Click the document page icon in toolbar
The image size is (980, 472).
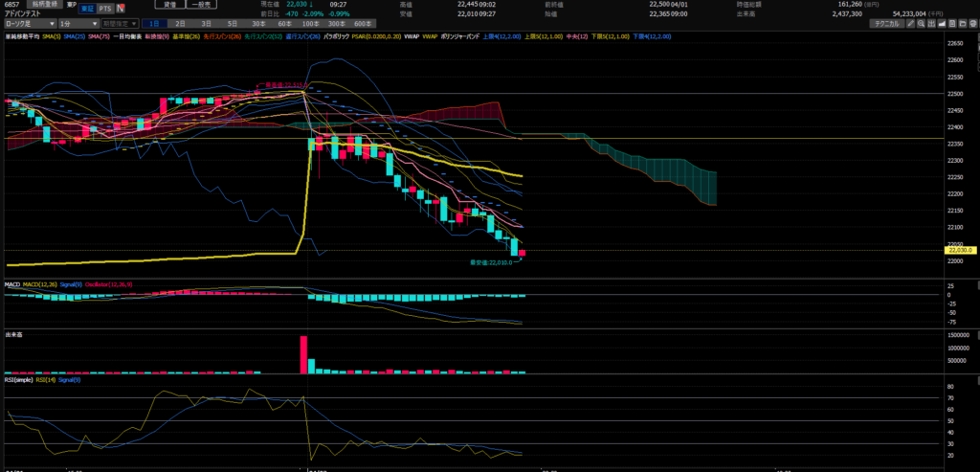pos(954,22)
